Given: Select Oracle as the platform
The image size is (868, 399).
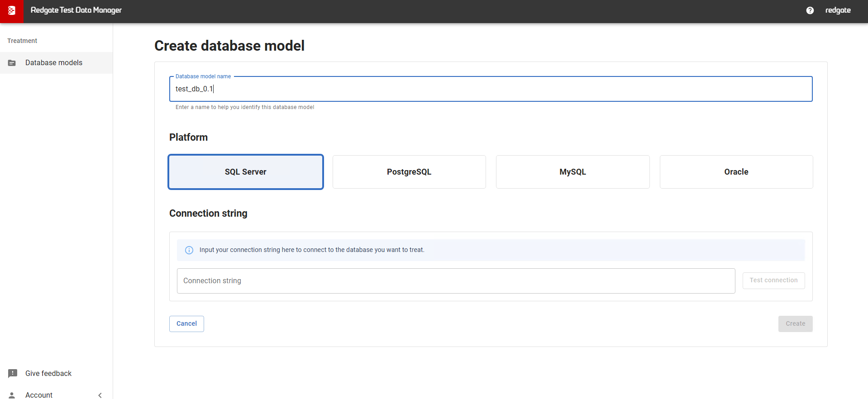Looking at the screenshot, I should tap(736, 172).
